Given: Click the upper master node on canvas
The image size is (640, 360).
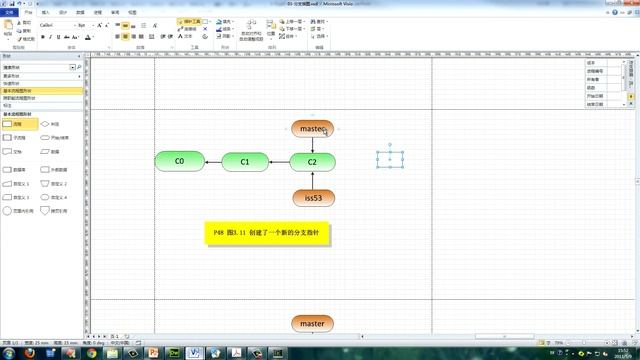Looking at the screenshot, I should [x=312, y=129].
